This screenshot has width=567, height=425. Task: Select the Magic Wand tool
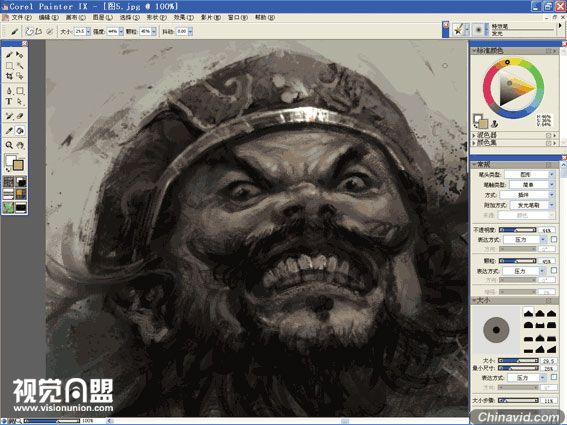(x=20, y=65)
